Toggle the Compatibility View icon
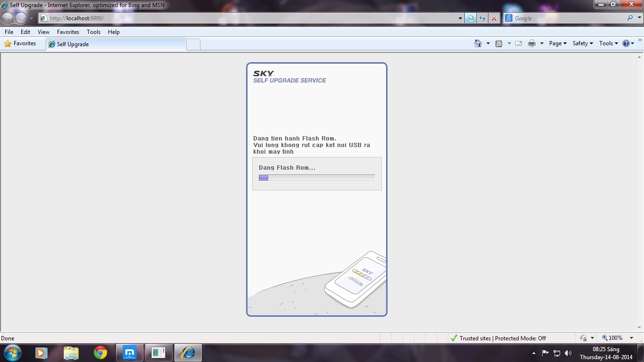644x362 pixels. [471, 18]
